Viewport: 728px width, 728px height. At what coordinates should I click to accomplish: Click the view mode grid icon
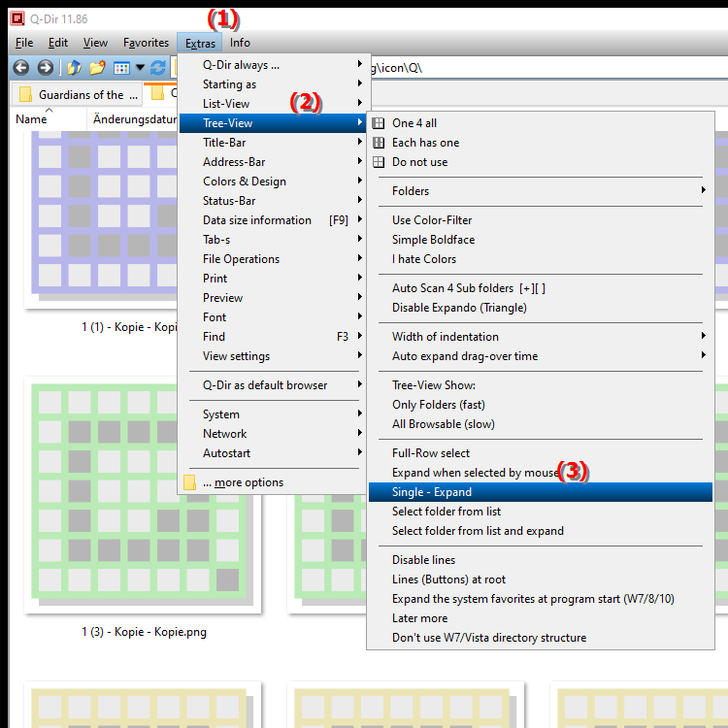[121, 68]
